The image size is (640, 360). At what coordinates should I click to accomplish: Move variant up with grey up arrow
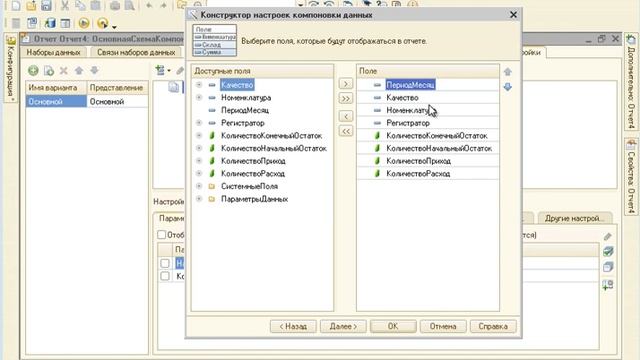coord(79,71)
